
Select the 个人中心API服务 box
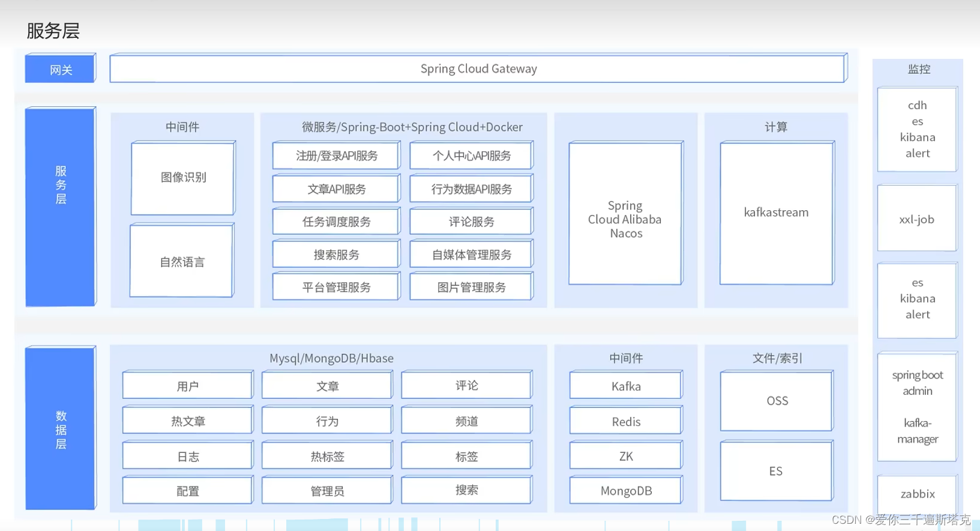coord(472,156)
